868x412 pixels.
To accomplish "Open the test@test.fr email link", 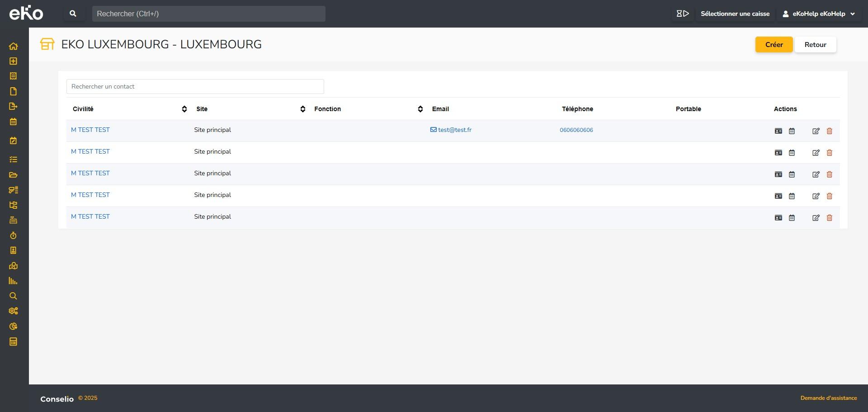I will 454,130.
